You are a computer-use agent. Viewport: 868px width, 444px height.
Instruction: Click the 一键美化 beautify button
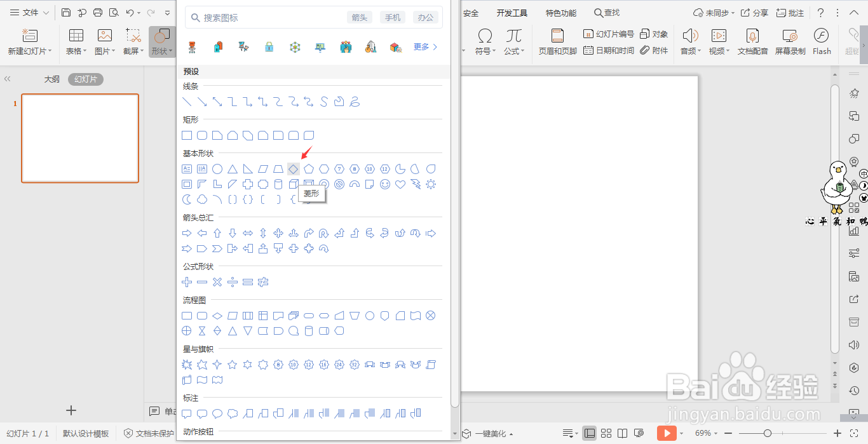(x=487, y=433)
